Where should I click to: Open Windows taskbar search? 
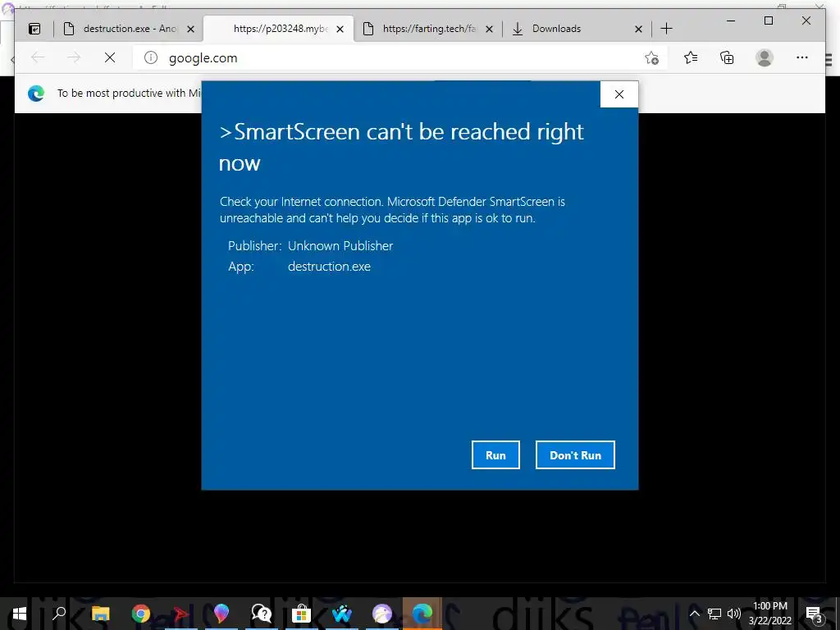pyautogui.click(x=59, y=614)
